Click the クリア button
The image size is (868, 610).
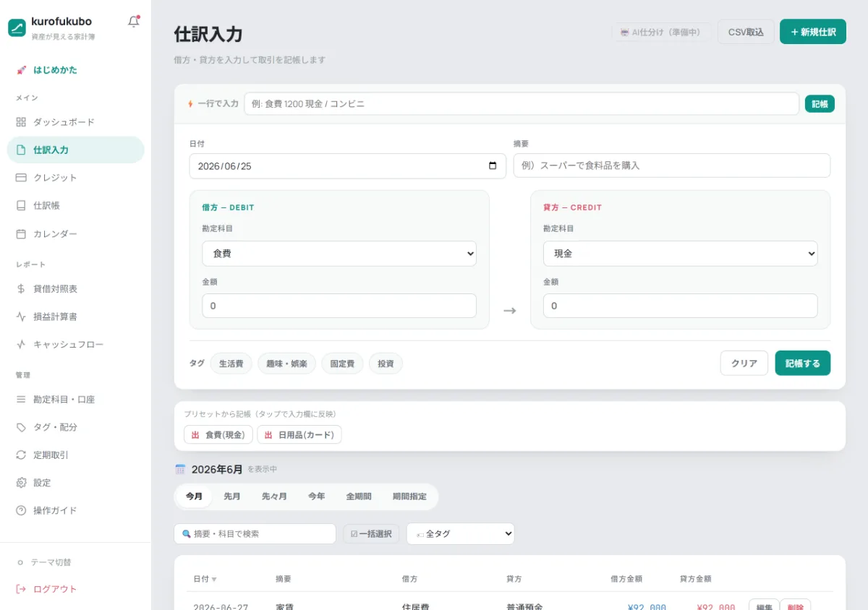(x=744, y=364)
